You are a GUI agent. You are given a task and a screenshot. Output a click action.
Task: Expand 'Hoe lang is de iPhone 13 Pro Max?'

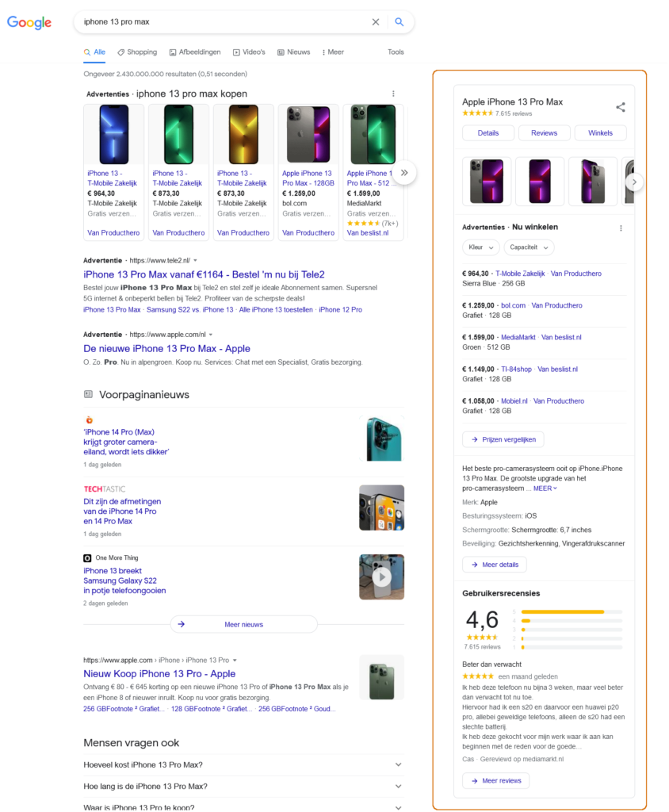tap(243, 786)
